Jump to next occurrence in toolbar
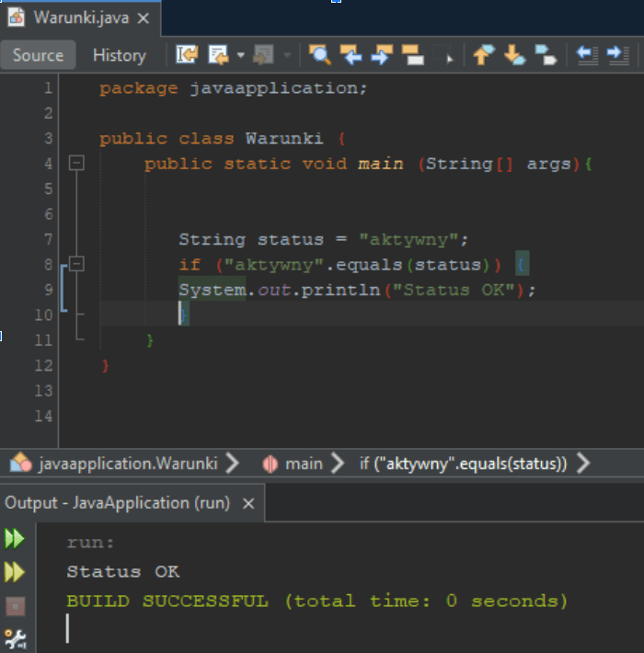This screenshot has width=644, height=653. click(x=381, y=55)
